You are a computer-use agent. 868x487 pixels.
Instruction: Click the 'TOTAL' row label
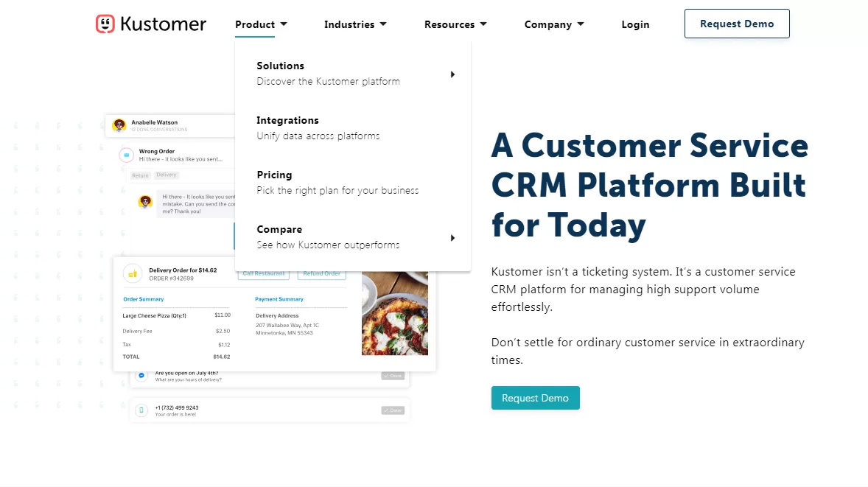point(131,357)
